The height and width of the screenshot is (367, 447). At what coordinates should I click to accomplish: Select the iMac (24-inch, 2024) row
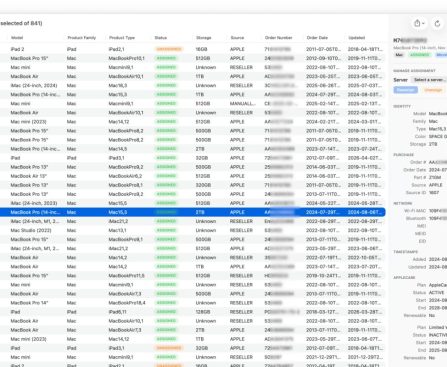tap(192, 86)
